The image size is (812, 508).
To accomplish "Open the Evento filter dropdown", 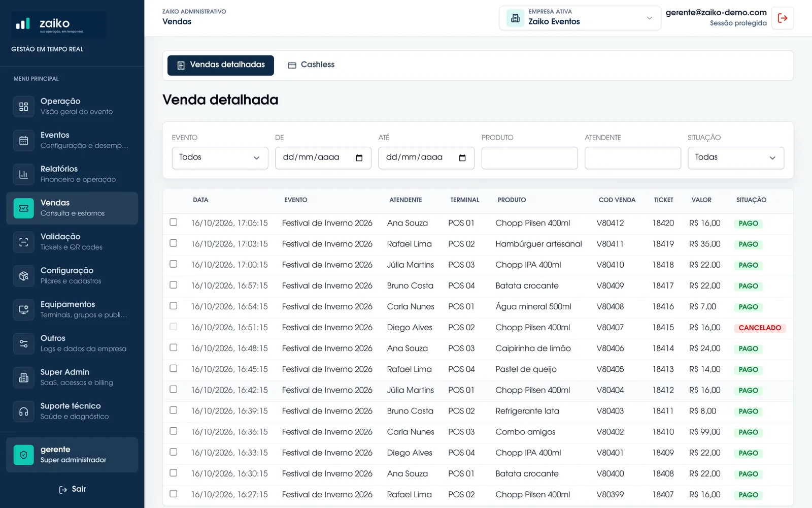I will 220,158.
